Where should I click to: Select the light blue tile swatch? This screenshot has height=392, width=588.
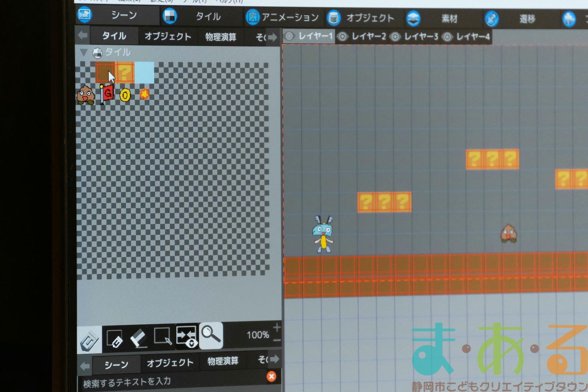(x=144, y=73)
